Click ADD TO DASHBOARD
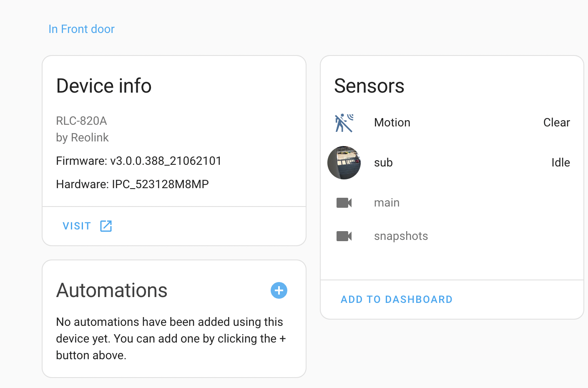The width and height of the screenshot is (588, 388). click(x=396, y=299)
